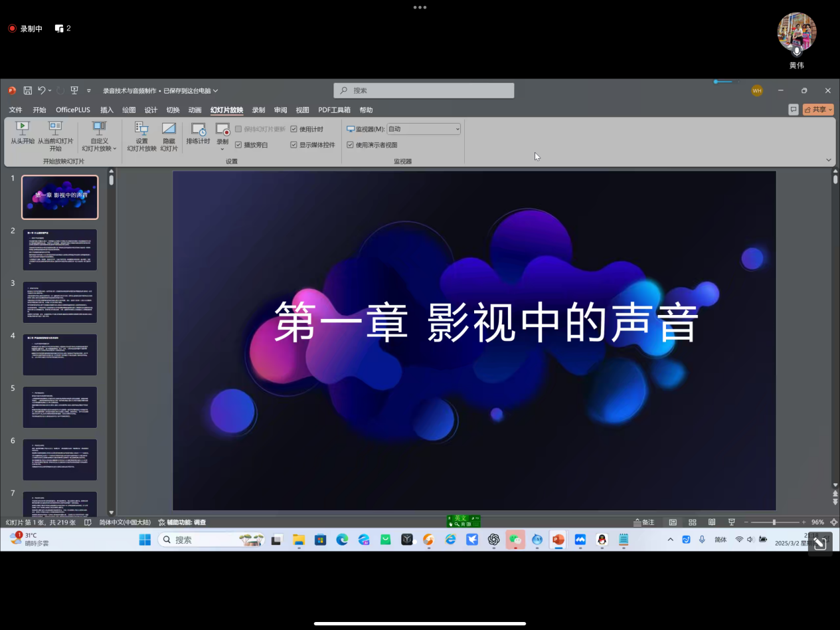The image size is (840, 630).
Task: Click the save icon in title bar
Action: (x=27, y=90)
